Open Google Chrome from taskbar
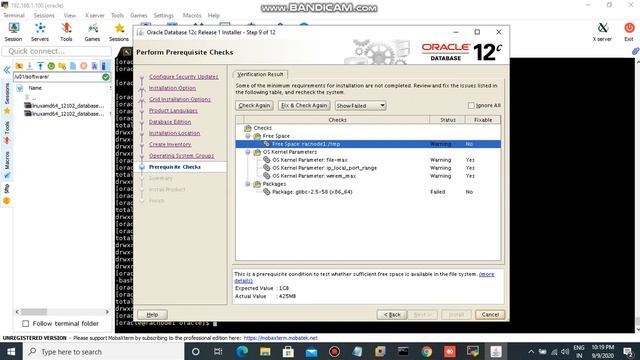 [x=427, y=351]
